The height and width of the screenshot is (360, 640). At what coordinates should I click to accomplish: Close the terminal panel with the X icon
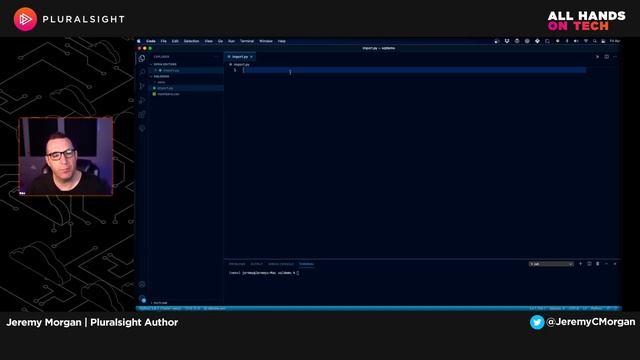coord(615,264)
